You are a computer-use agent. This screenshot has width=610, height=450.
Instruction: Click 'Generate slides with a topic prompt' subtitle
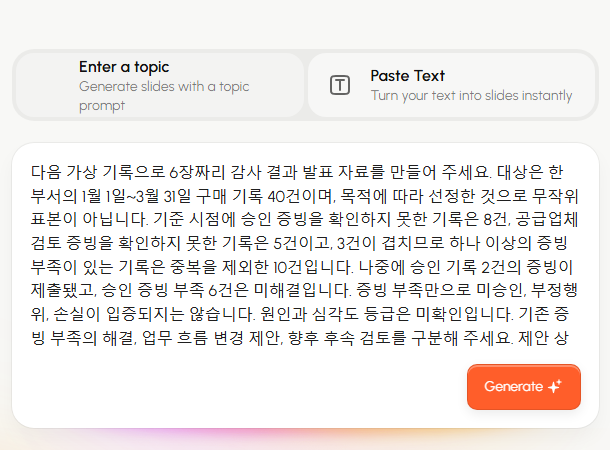click(164, 96)
